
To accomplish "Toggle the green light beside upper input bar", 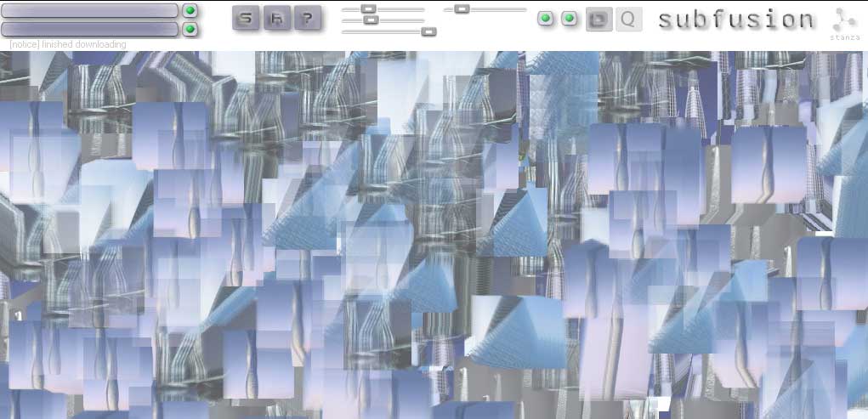I will pyautogui.click(x=190, y=10).
